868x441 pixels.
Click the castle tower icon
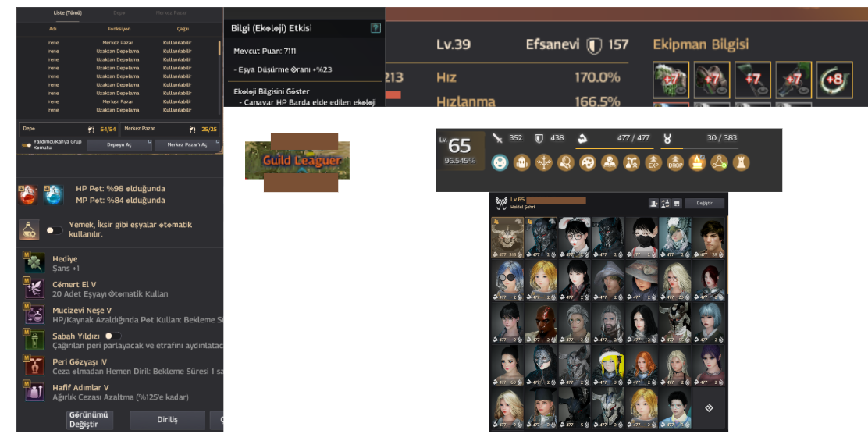click(742, 162)
